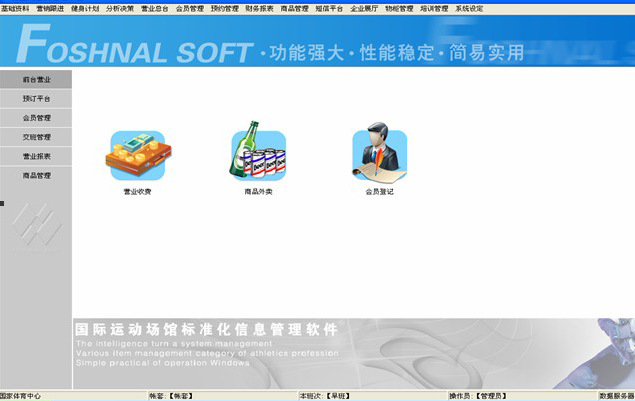The width and height of the screenshot is (635, 401).
Task: Open the 基础资料 menu
Action: click(x=14, y=7)
